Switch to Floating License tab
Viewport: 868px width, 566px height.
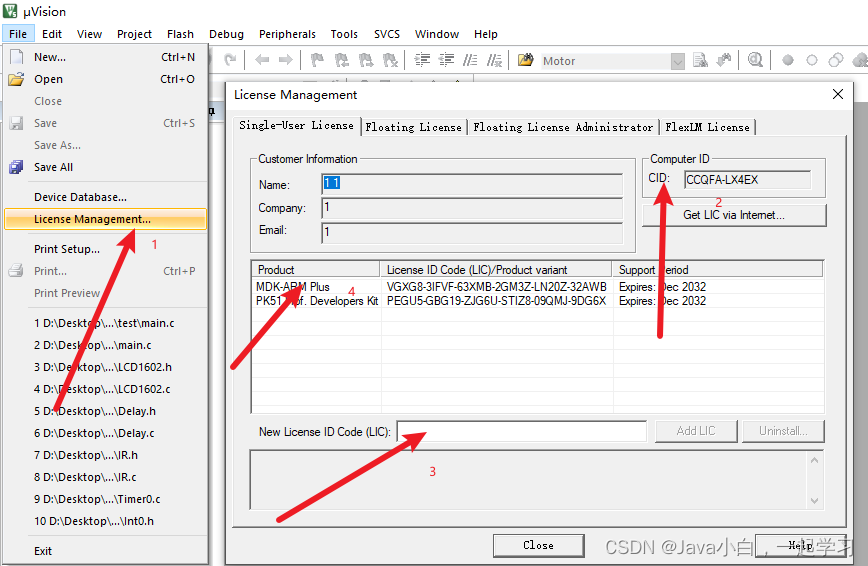pyautogui.click(x=414, y=127)
